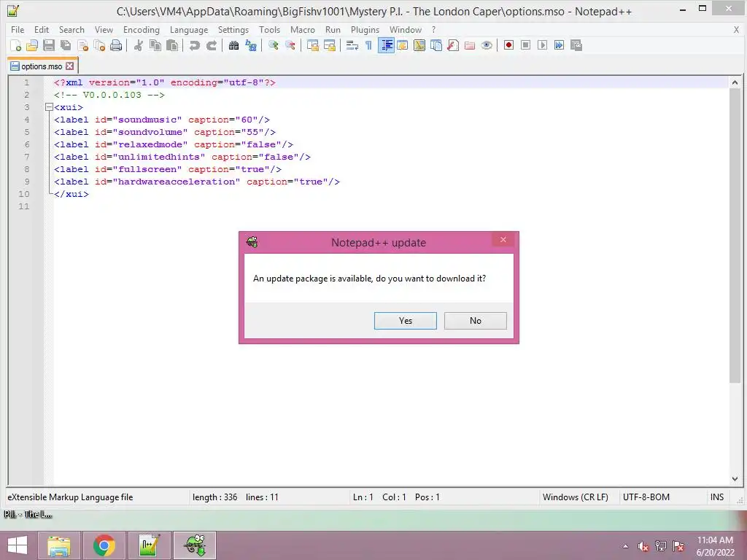Click the UTF-8-BOM encoding status entry
This screenshot has width=747, height=560.
coord(646,497)
